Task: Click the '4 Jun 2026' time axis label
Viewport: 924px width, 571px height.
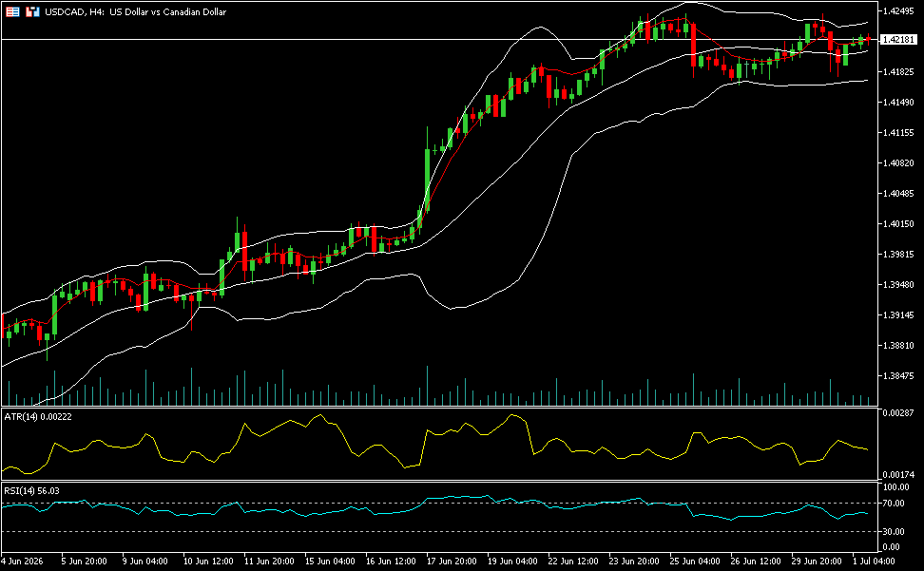Action: tap(23, 561)
